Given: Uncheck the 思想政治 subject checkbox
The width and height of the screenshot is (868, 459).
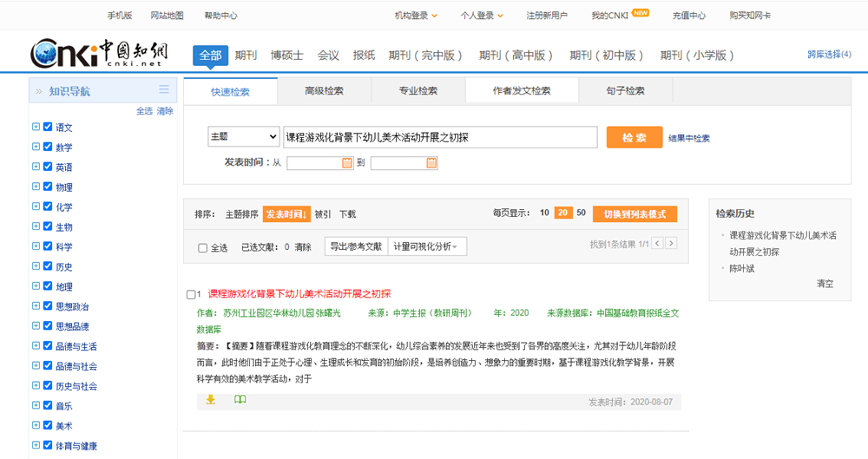Looking at the screenshot, I should 48,306.
